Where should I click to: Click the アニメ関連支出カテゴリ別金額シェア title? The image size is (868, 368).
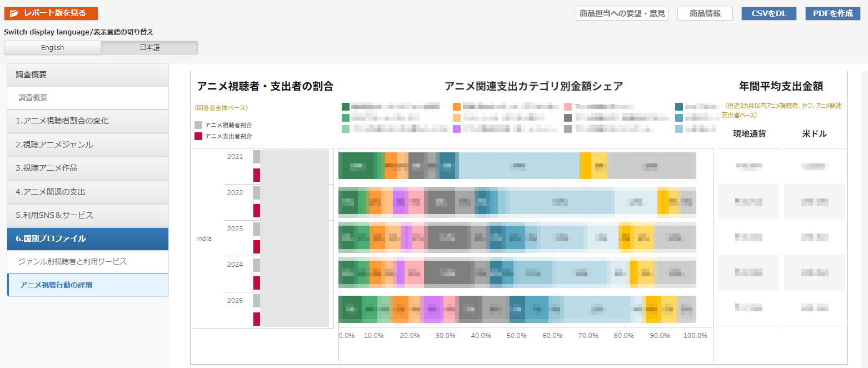click(x=533, y=86)
